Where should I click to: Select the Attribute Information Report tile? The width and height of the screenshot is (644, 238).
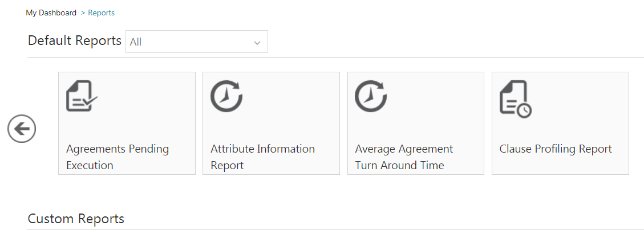coord(271,123)
